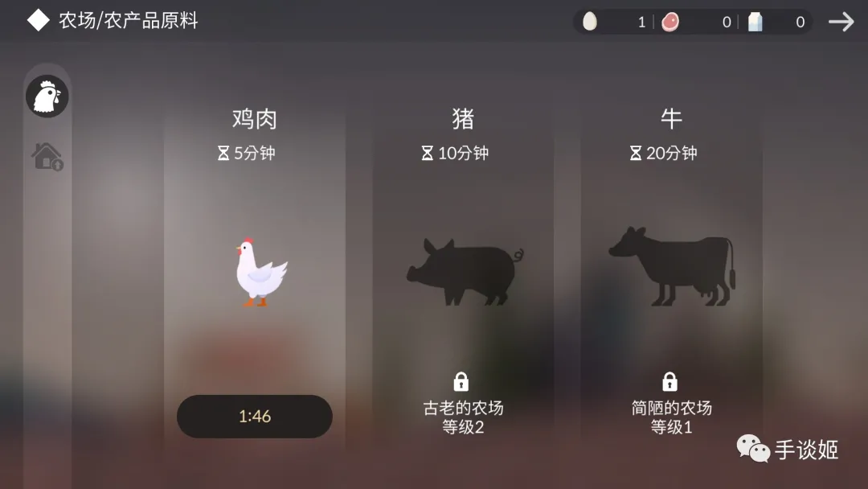
Task: Click the 古老的农场 等级2 requirement text
Action: [x=464, y=417]
